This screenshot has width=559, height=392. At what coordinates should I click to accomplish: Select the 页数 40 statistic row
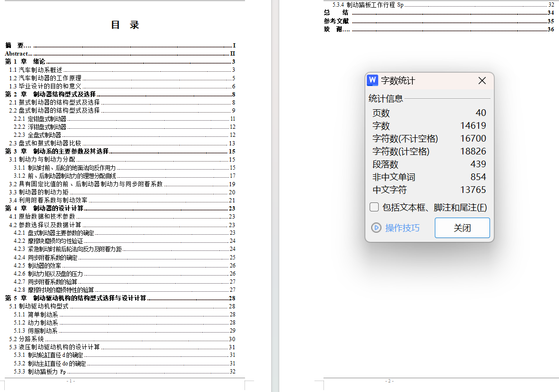429,113
